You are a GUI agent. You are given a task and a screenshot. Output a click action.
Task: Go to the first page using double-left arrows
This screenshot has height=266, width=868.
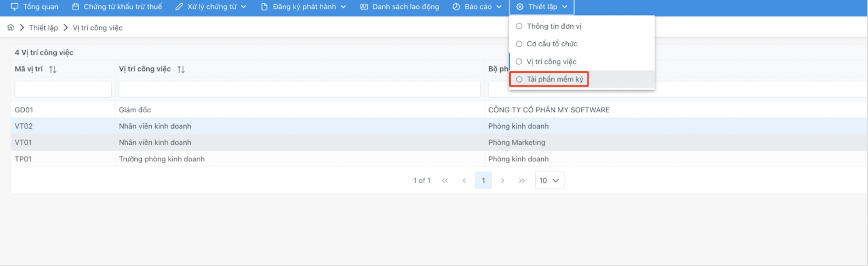click(444, 180)
